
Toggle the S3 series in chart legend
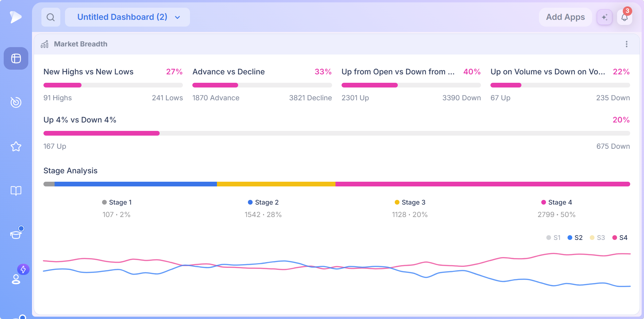point(597,238)
